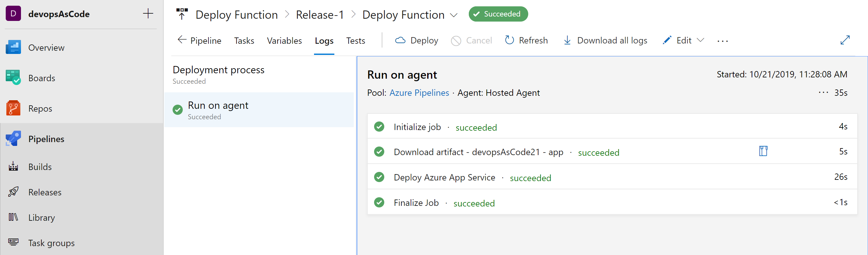Open the Tests tab
This screenshot has width=868, height=255.
tap(355, 41)
